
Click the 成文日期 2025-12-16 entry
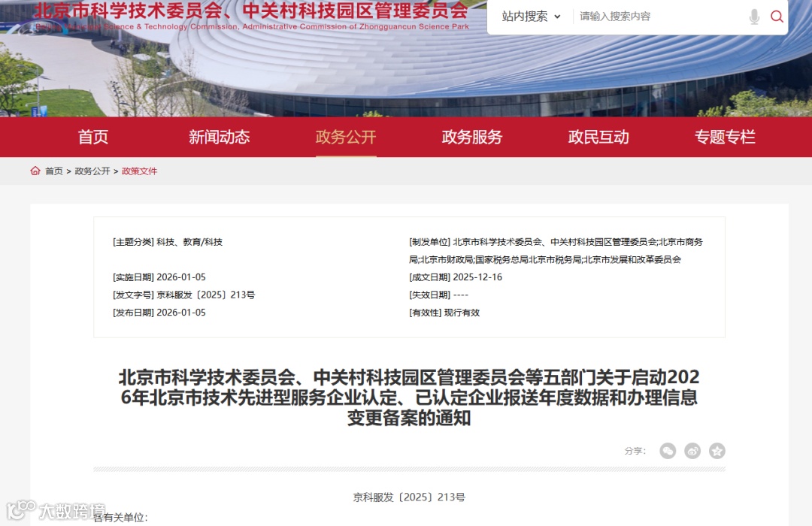point(456,277)
